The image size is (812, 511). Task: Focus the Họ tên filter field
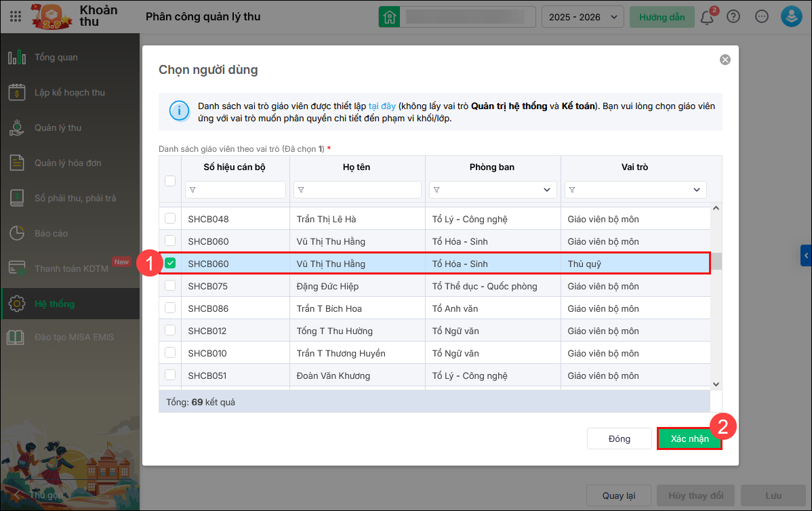[x=357, y=190]
